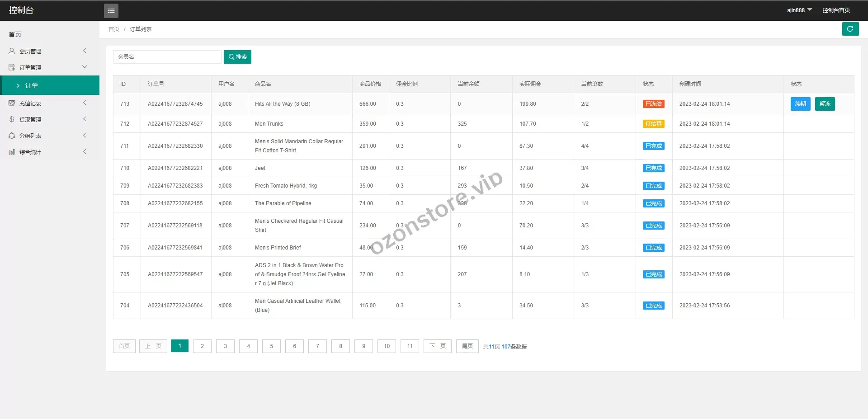Open 首页 in the sidebar
868x419 pixels.
pyautogui.click(x=15, y=34)
